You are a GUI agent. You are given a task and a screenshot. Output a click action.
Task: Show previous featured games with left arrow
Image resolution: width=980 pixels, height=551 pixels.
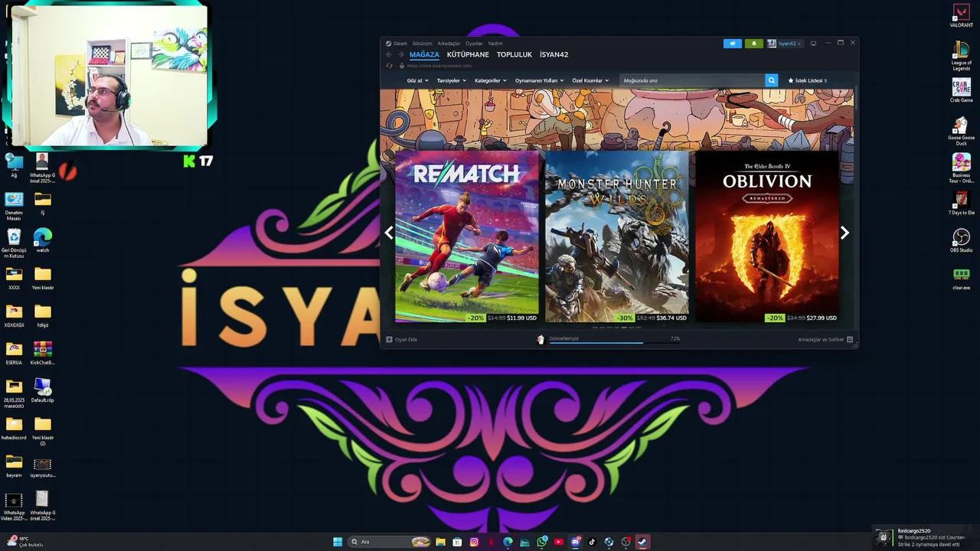point(389,233)
